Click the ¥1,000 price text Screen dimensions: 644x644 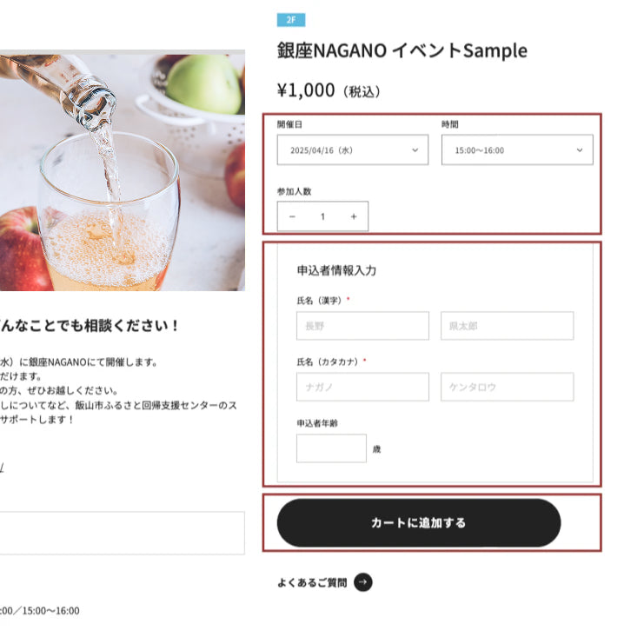click(306, 90)
